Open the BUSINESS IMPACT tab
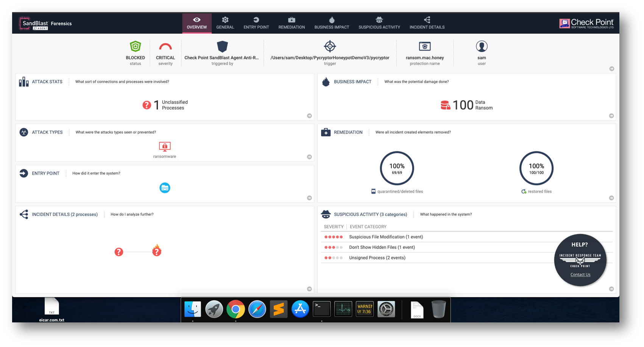This screenshot has height=347, width=644. (332, 23)
